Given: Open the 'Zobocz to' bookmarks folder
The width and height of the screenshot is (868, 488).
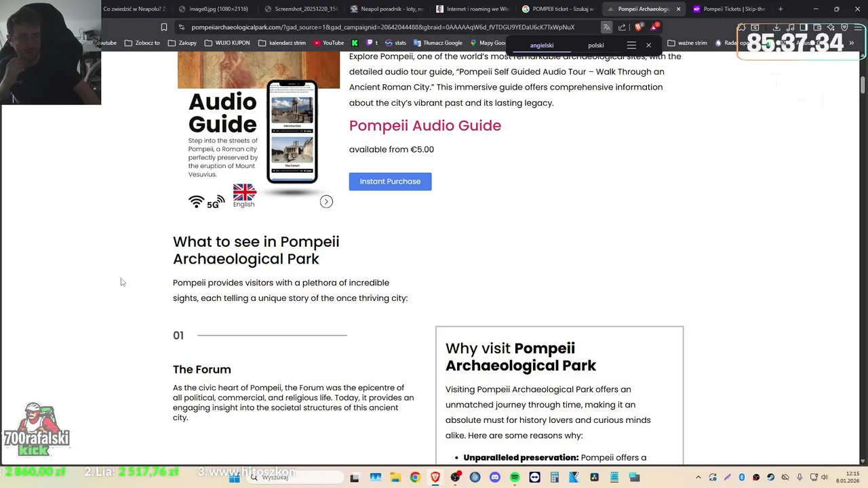Looking at the screenshot, I should tap(142, 43).
